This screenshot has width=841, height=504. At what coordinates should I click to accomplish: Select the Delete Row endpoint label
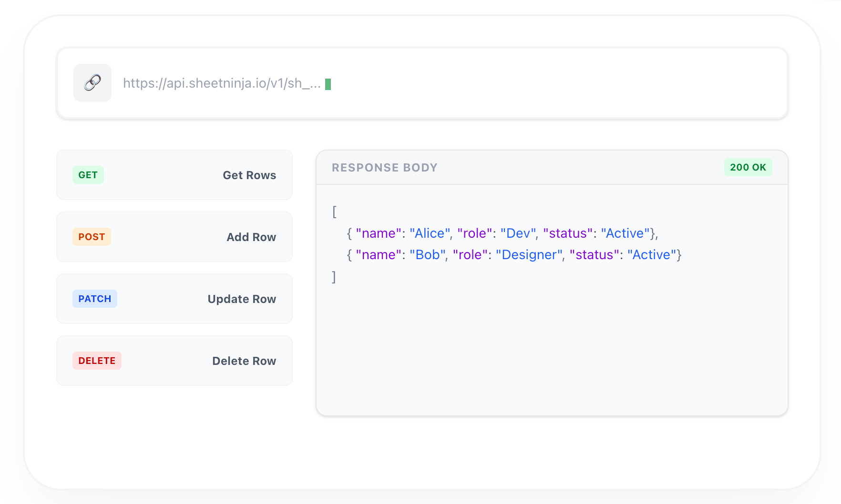tap(244, 361)
